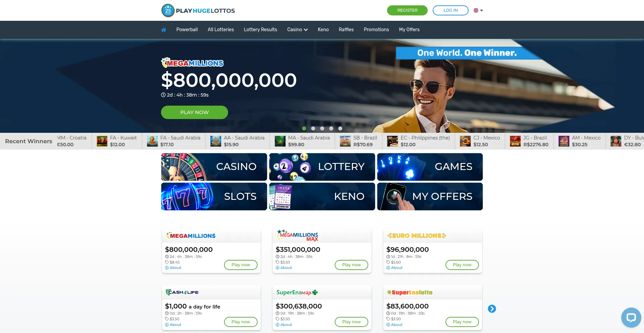The width and height of the screenshot is (644, 333).
Task: Click the Cash4Life card logo
Action: [182, 292]
